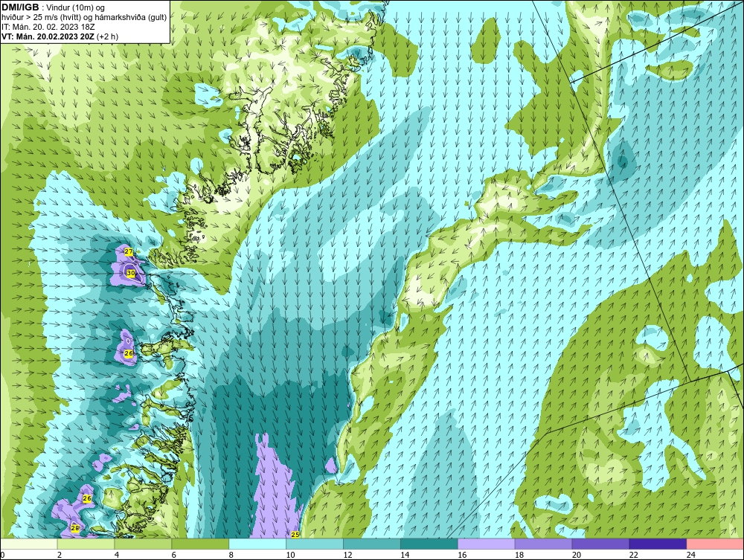Select the 14–16 m/s dark teal legend swatch

click(x=429, y=544)
